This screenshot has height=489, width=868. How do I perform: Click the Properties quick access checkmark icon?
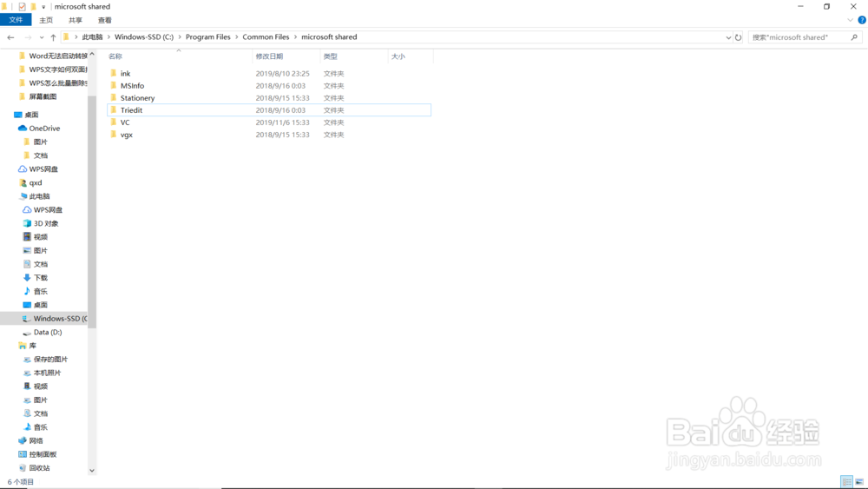point(22,7)
